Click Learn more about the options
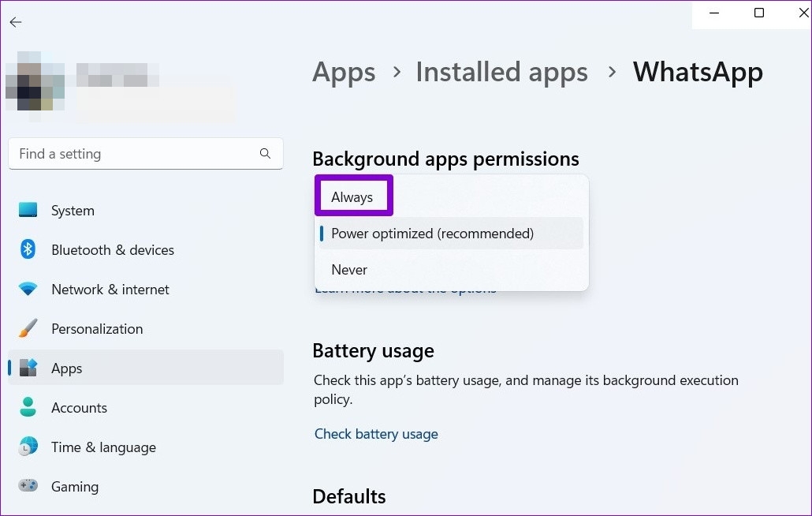This screenshot has height=516, width=812. tap(405, 288)
